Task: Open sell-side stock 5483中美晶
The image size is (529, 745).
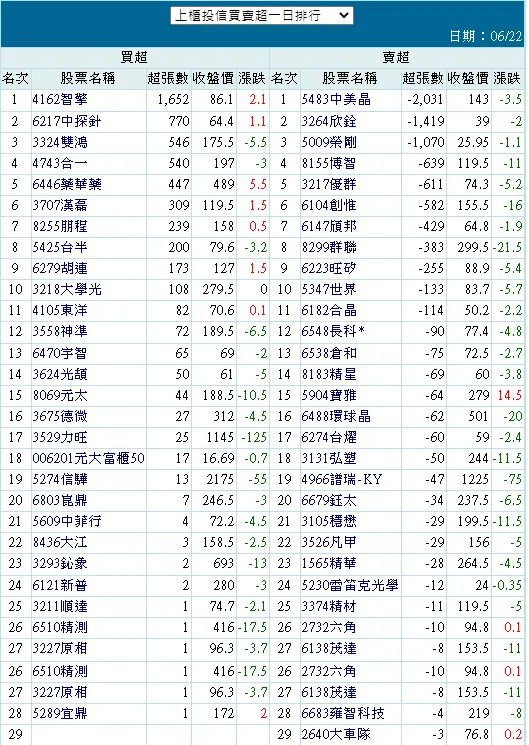Action: click(336, 100)
